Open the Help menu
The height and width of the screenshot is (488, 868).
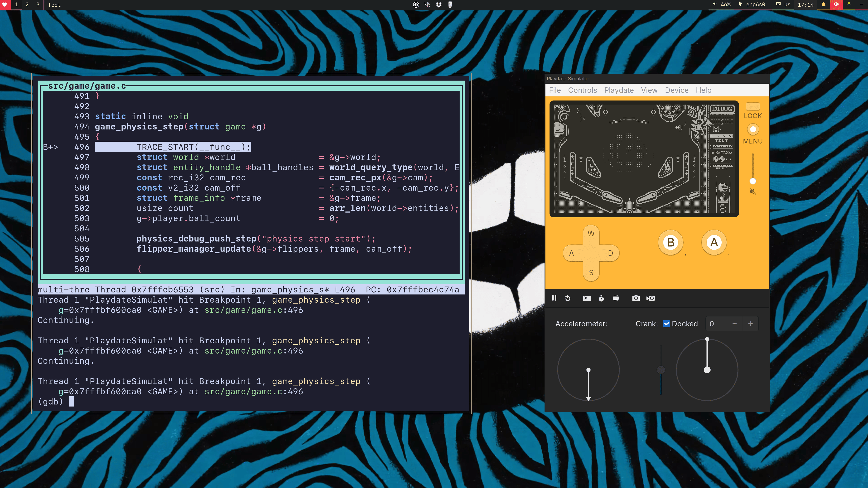click(703, 90)
